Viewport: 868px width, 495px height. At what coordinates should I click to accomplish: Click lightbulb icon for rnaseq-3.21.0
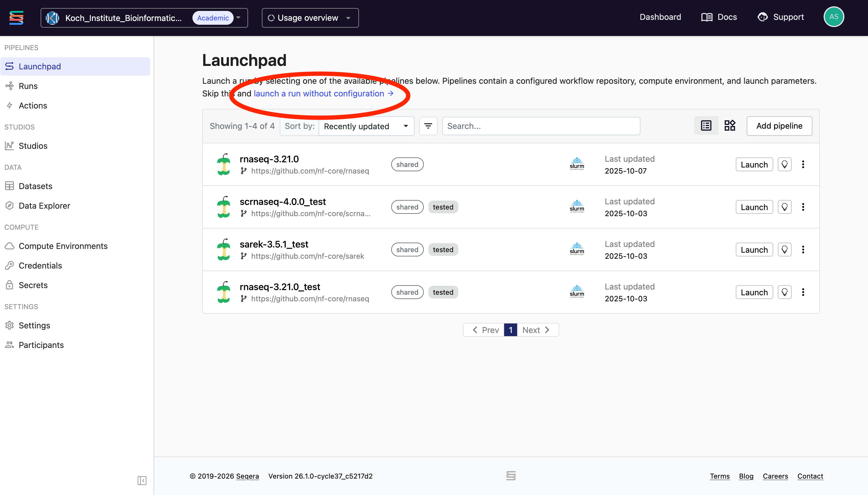point(784,165)
